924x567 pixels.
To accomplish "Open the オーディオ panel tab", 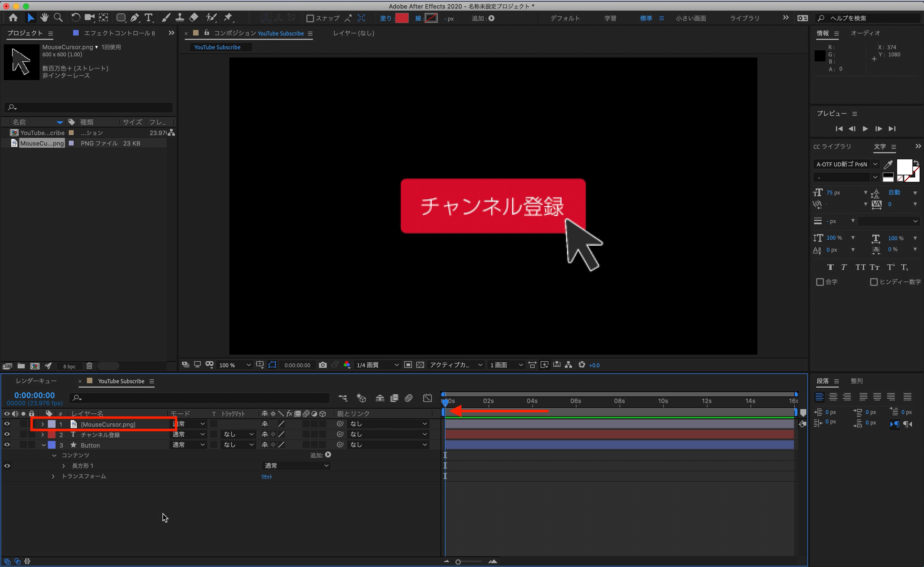I will coord(865,33).
